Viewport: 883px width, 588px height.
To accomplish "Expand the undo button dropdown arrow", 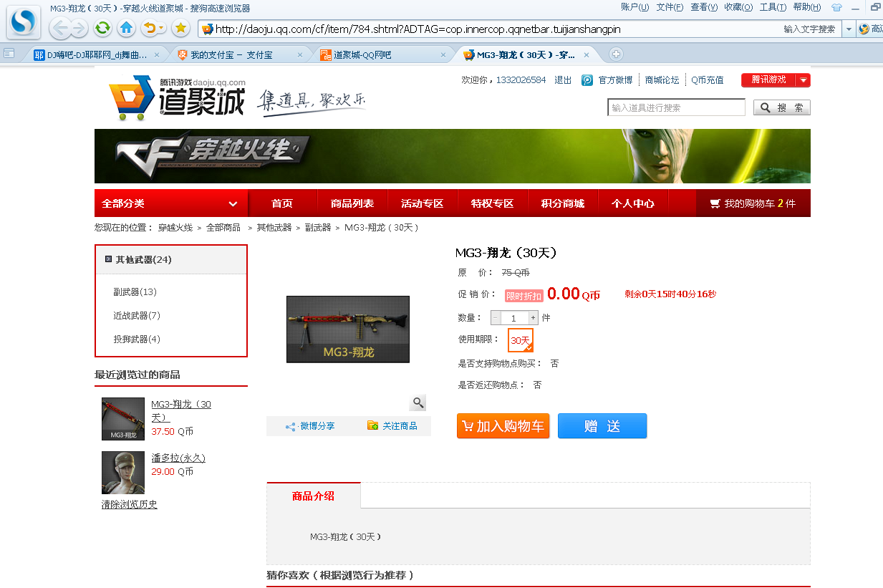I will click(x=162, y=28).
